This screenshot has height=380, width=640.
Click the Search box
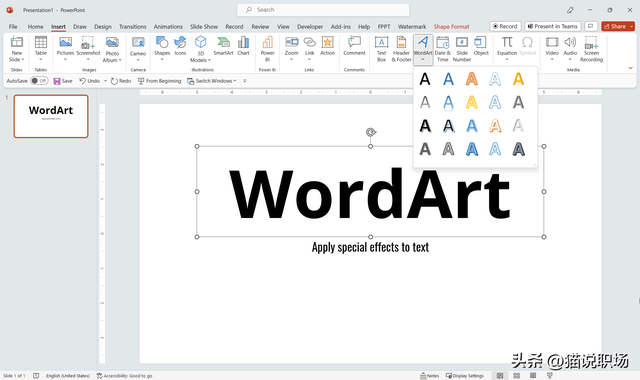(x=323, y=10)
